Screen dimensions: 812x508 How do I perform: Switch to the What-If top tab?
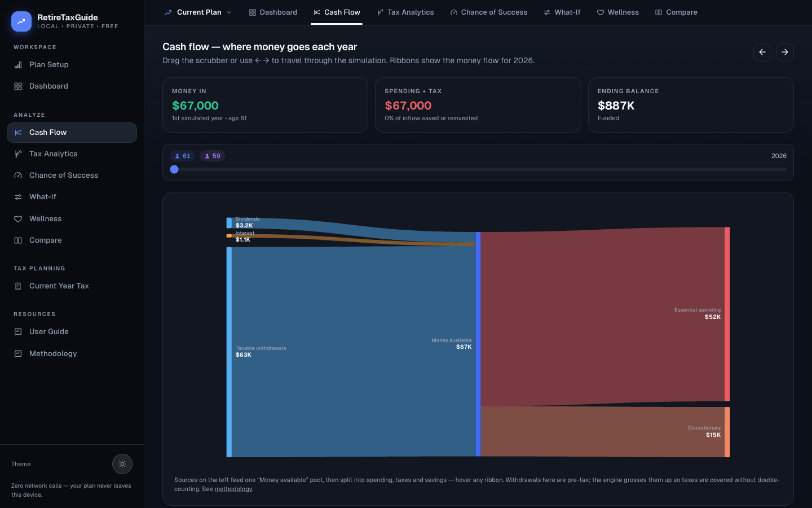pos(562,12)
